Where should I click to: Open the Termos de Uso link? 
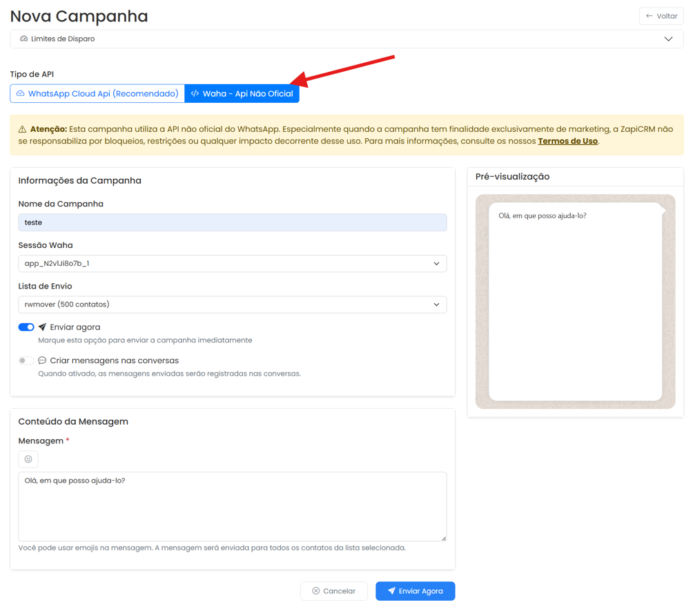(568, 141)
